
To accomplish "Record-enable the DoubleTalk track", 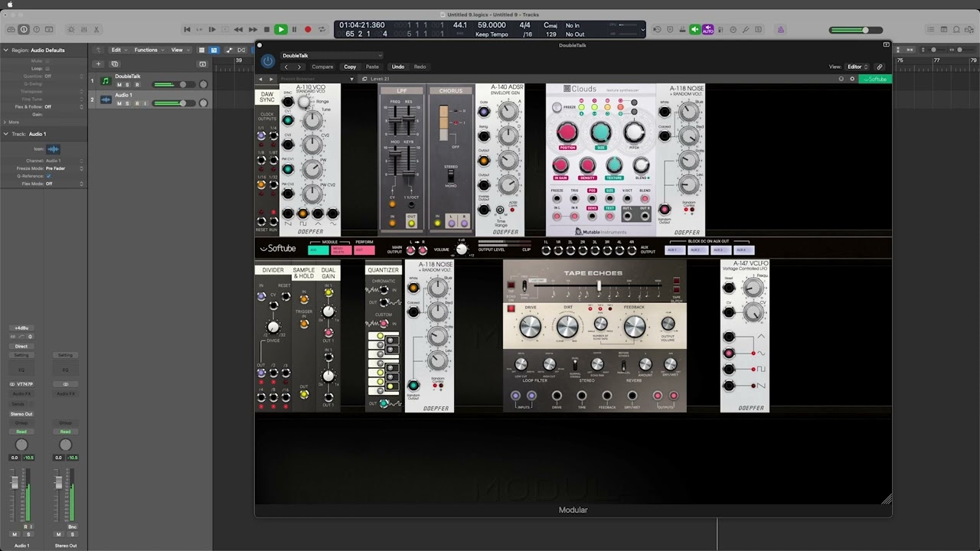I will point(137,85).
